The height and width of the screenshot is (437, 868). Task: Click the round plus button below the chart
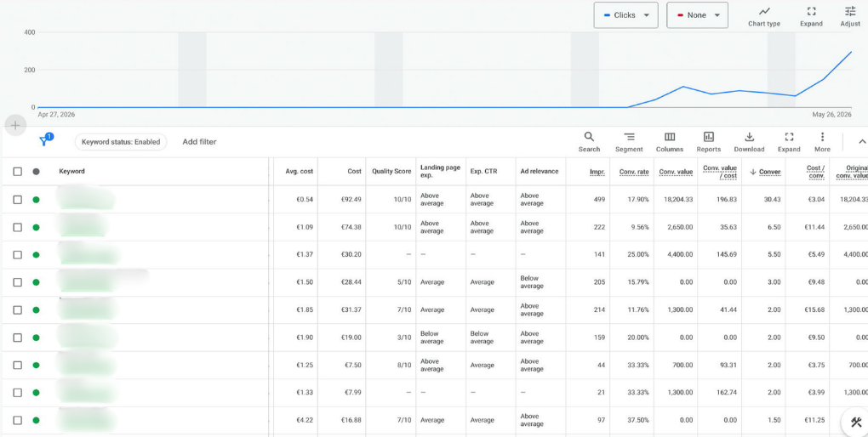tap(15, 126)
